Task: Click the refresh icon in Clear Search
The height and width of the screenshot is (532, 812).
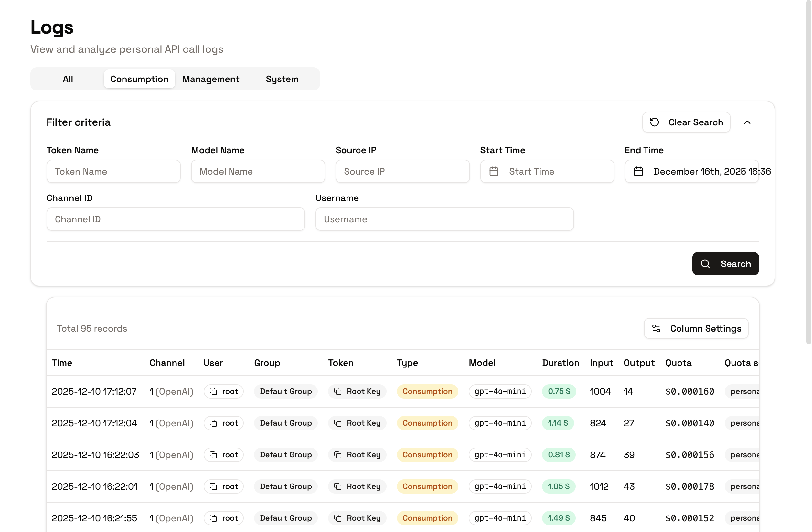Action: pos(655,122)
